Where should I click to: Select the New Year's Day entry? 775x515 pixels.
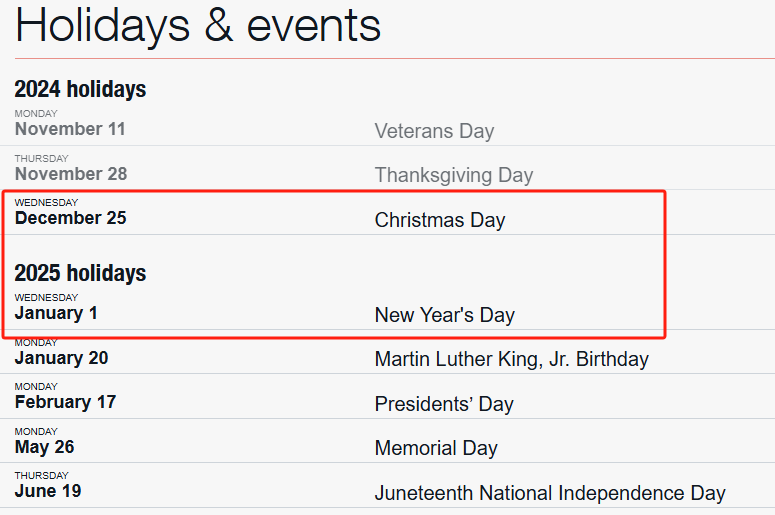pos(445,315)
